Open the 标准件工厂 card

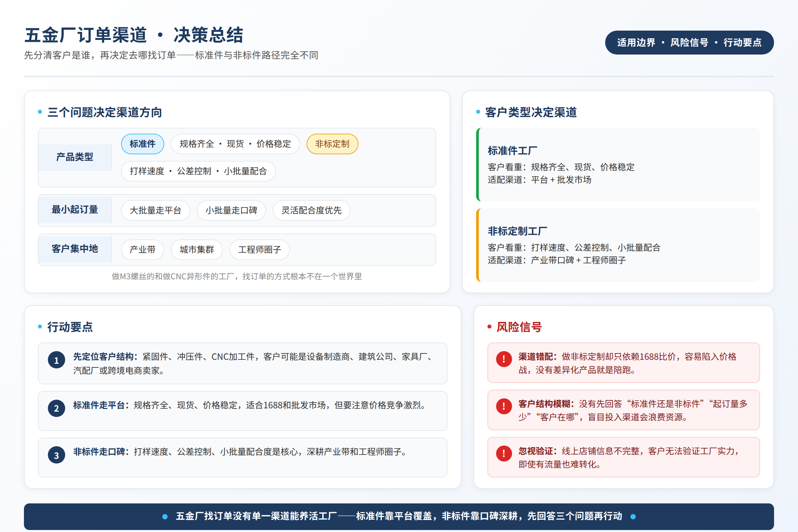618,165
